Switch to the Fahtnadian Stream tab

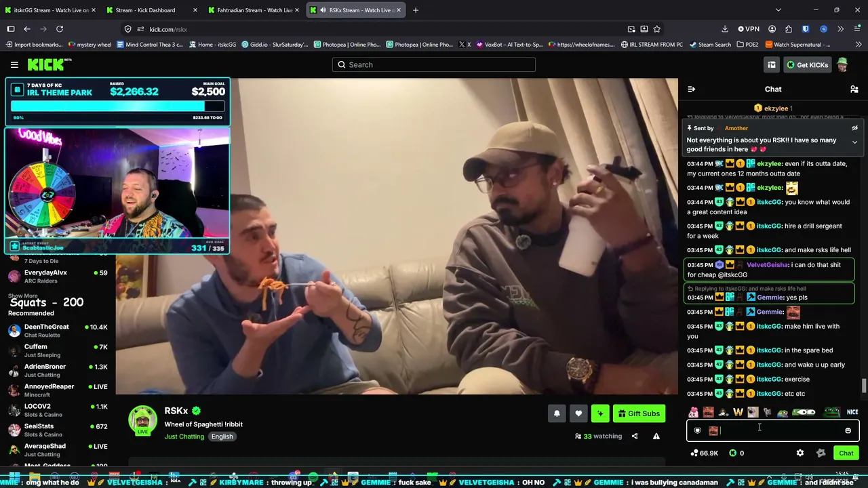point(252,10)
